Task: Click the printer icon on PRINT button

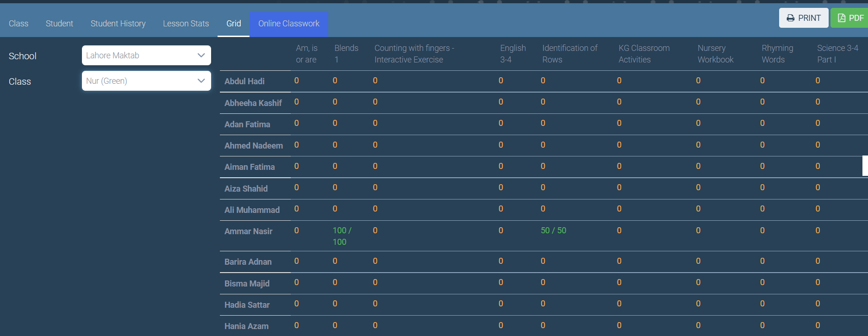Action: (791, 18)
